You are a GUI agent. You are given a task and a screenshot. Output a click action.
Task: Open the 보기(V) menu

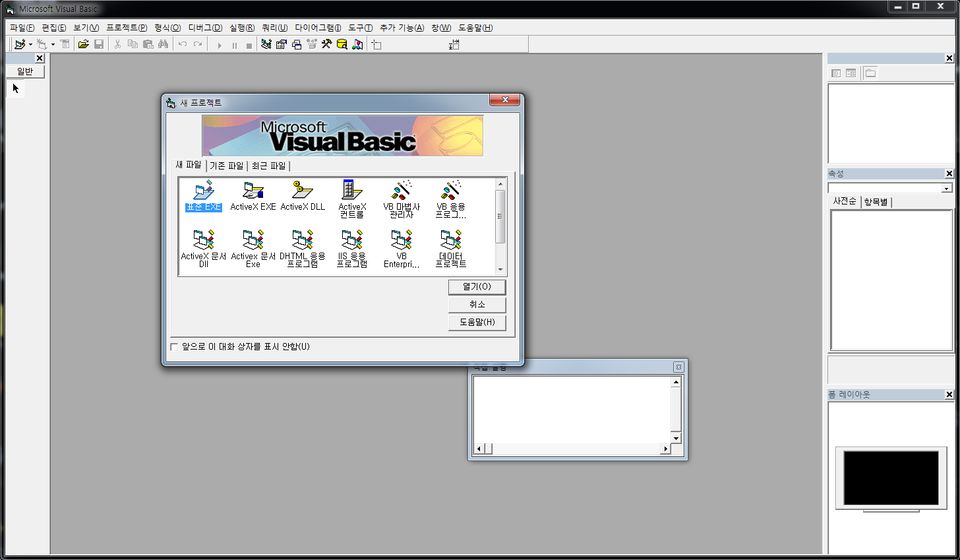point(86,28)
